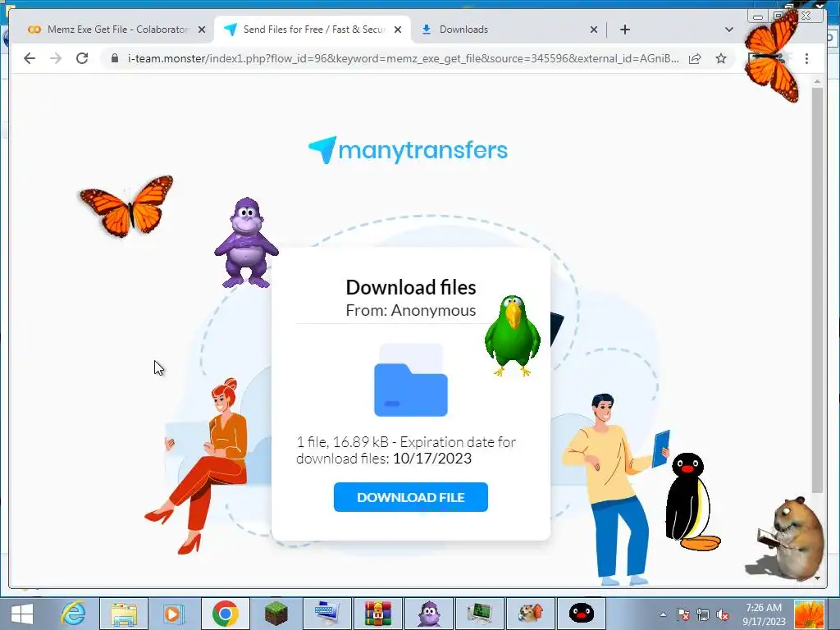Viewport: 840px width, 630px height.
Task: Click the butterfly near window controls
Action: 772,56
